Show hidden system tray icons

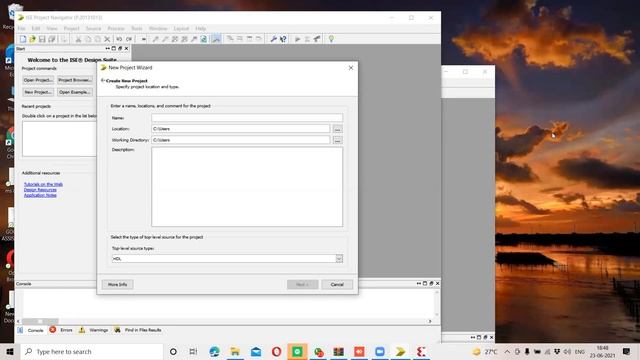(507, 351)
